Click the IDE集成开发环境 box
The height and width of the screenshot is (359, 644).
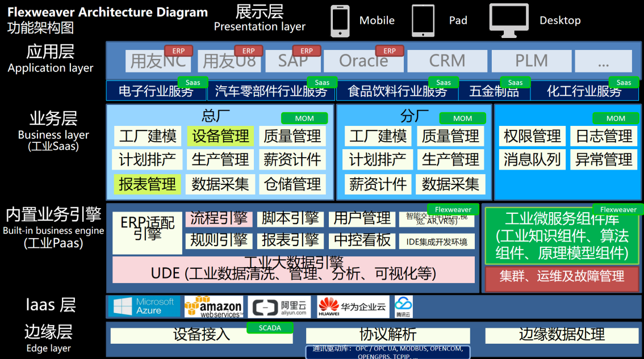[437, 242]
